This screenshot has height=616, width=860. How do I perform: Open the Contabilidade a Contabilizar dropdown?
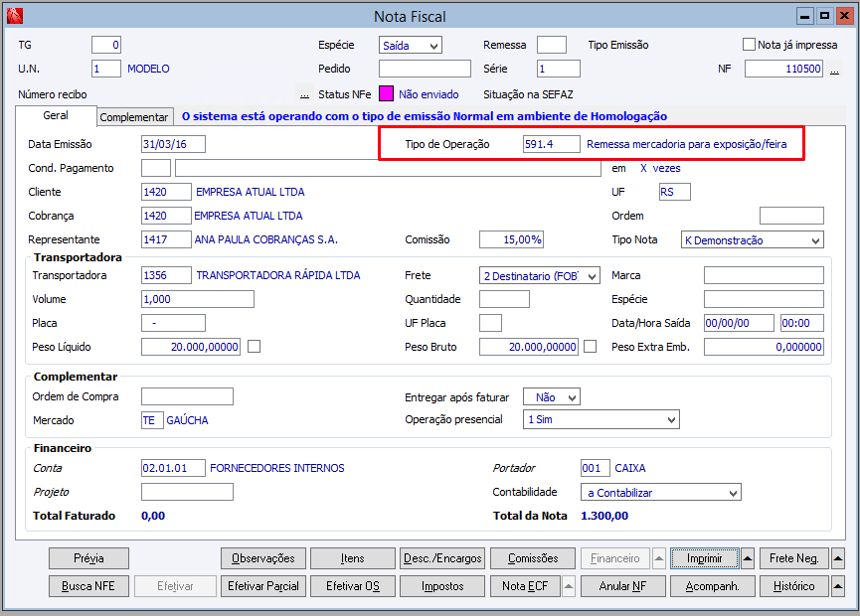pos(661,492)
